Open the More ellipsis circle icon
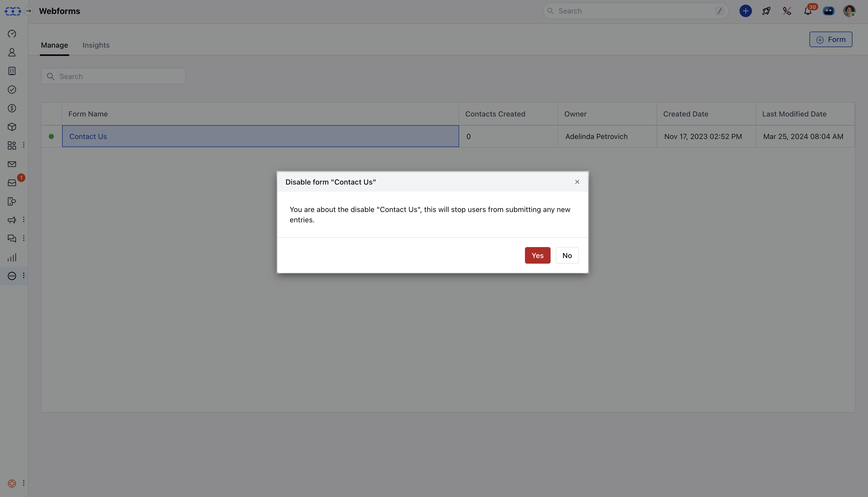The image size is (868, 497). point(12,276)
